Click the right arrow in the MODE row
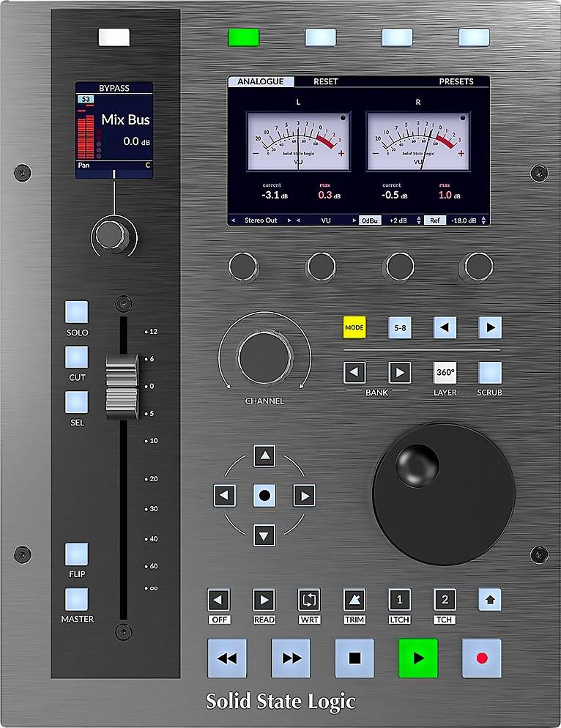Screen dimensions: 561x728 point(490,327)
